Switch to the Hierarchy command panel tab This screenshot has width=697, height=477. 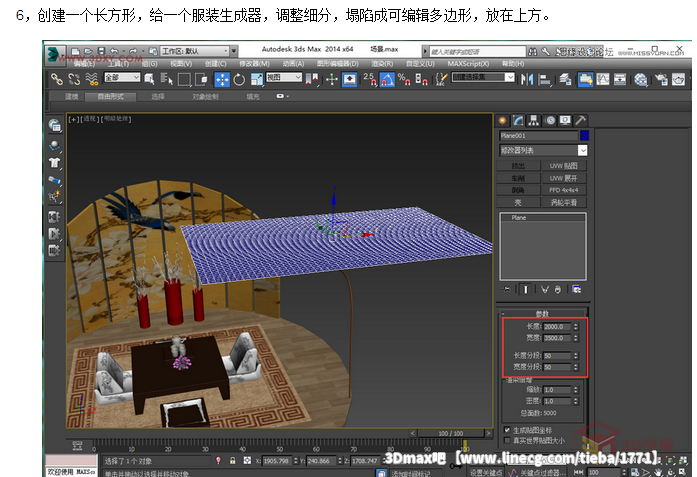[534, 120]
